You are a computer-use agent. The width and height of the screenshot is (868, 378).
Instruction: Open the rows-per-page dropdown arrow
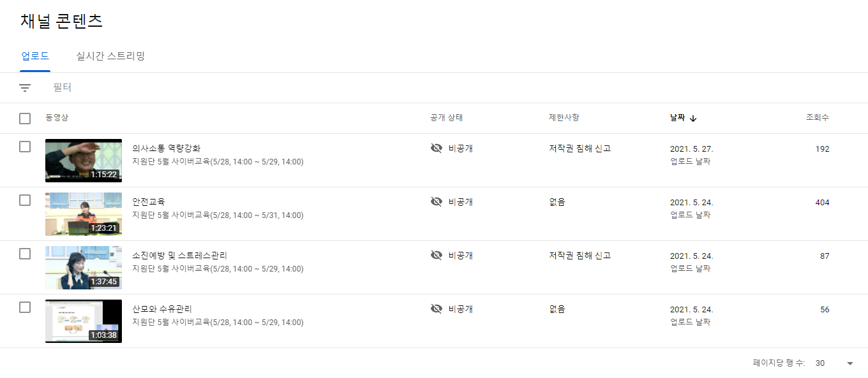(x=849, y=363)
